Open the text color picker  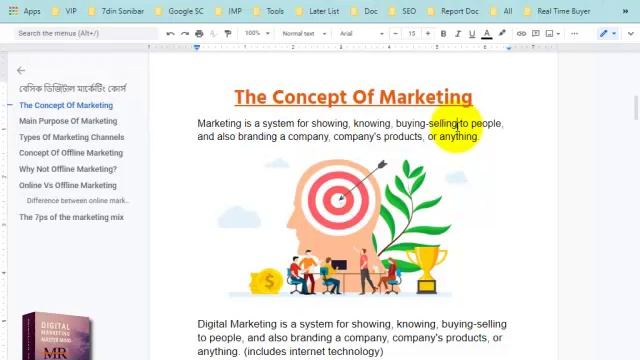tap(487, 34)
